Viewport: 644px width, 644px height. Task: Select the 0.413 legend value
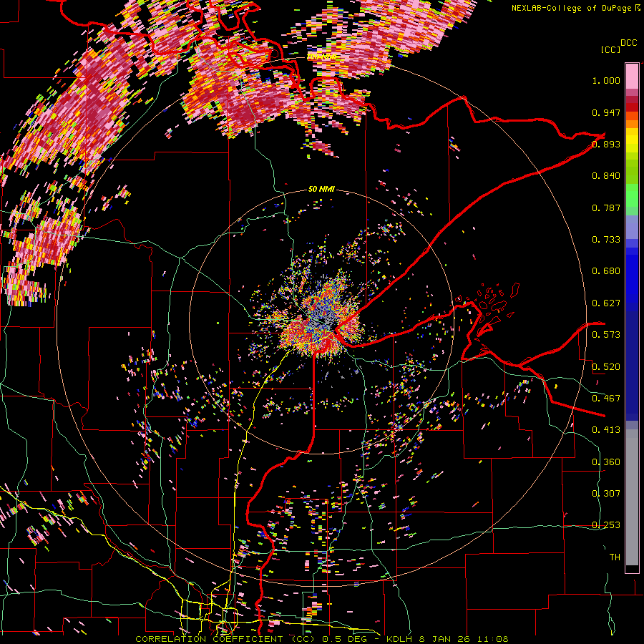point(606,430)
